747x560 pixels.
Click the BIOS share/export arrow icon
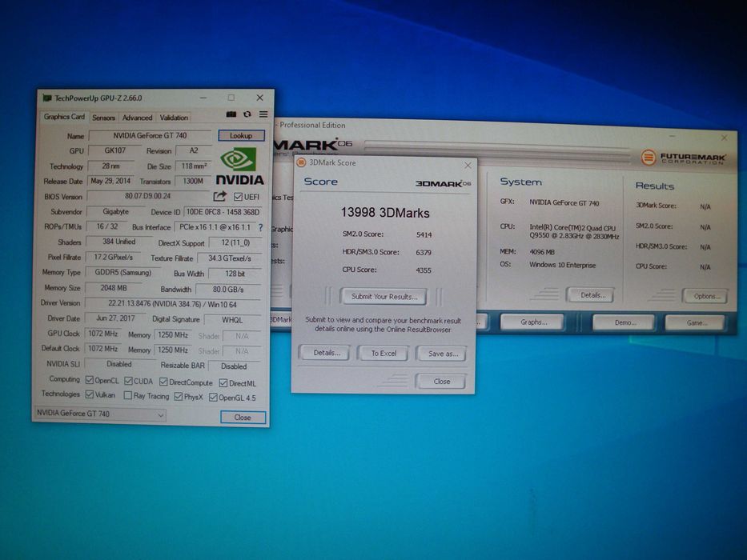tap(219, 196)
